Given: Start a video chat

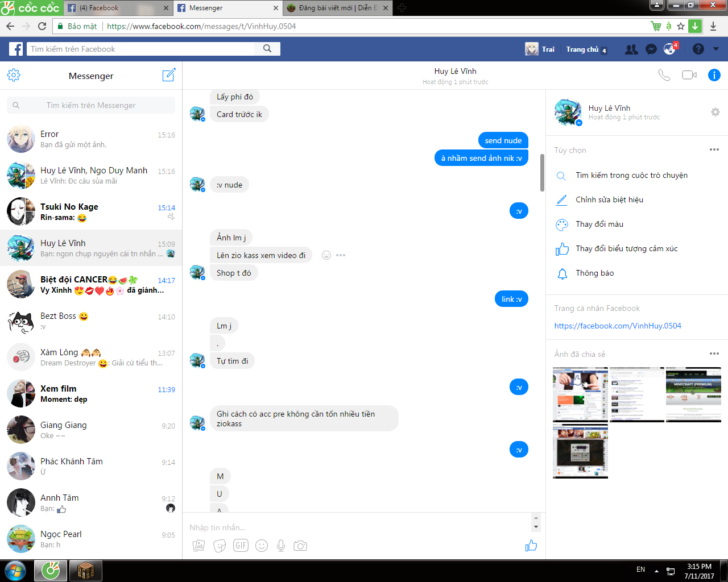Looking at the screenshot, I should tap(689, 75).
